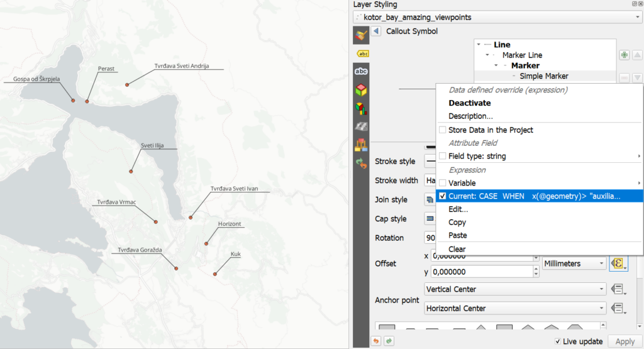Click the redo icon in the bottom bar
This screenshot has height=349, width=644.
[x=389, y=341]
